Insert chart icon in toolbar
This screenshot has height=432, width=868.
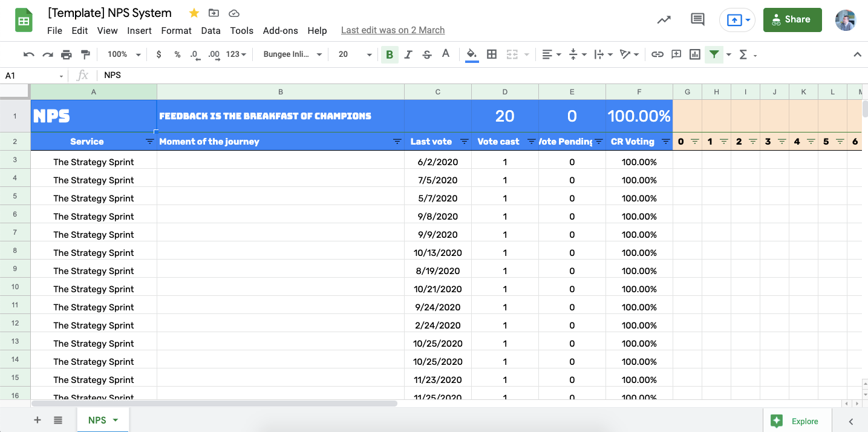tap(695, 54)
